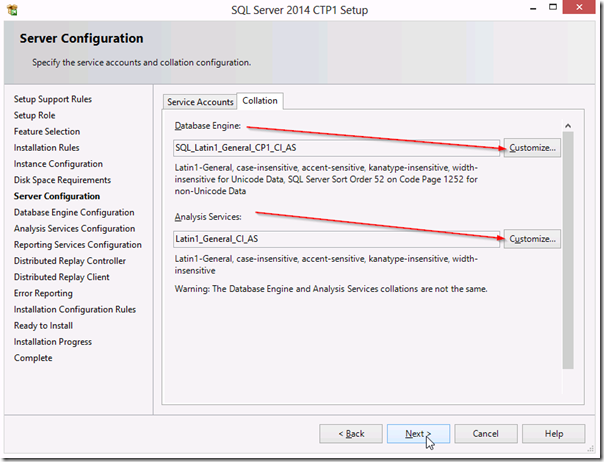Close the SQL Server setup window
604x462 pixels.
(x=579, y=7)
